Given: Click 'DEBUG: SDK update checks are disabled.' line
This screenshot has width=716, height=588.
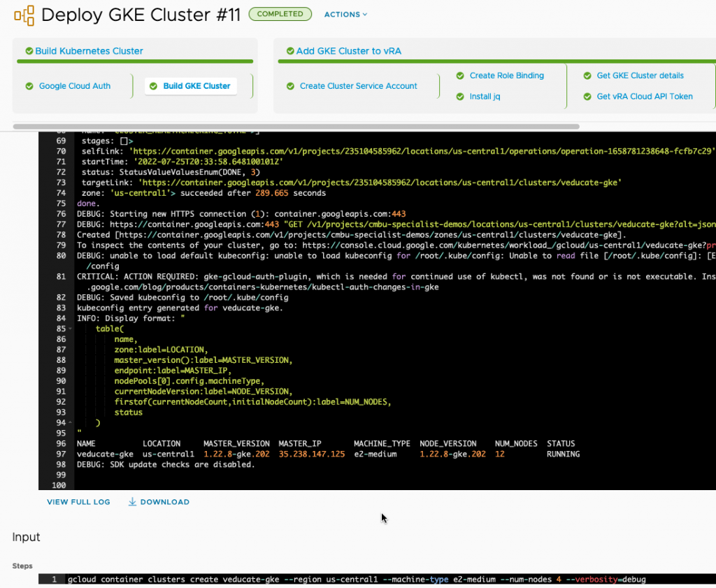Looking at the screenshot, I should point(166,465).
